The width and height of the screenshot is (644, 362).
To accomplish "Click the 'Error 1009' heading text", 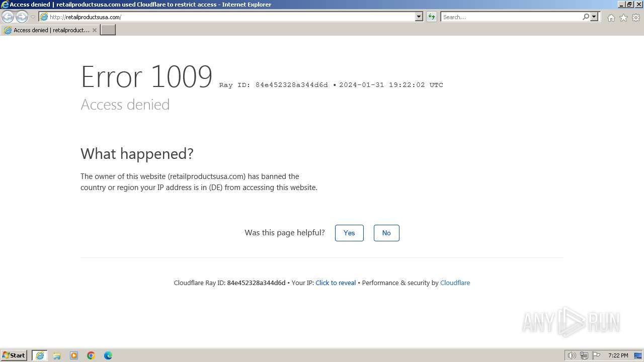I will 146,76.
